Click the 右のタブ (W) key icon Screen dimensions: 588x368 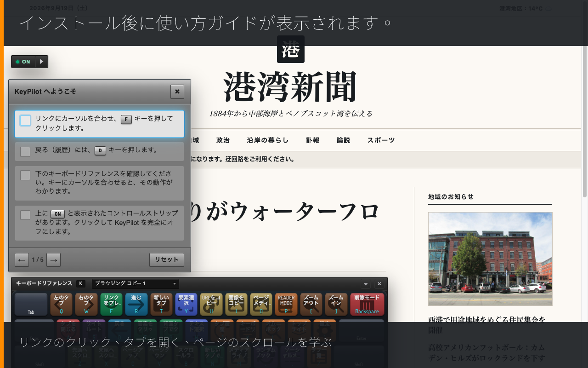86,305
